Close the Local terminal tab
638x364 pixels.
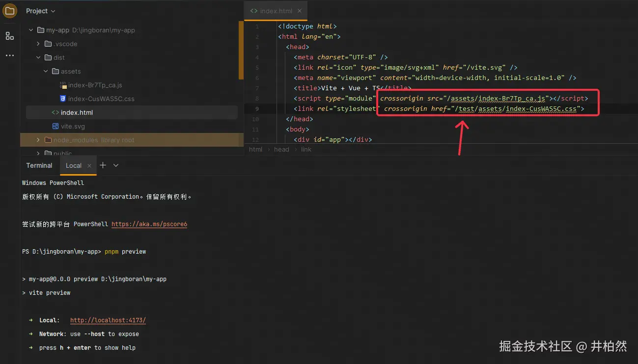tap(89, 166)
